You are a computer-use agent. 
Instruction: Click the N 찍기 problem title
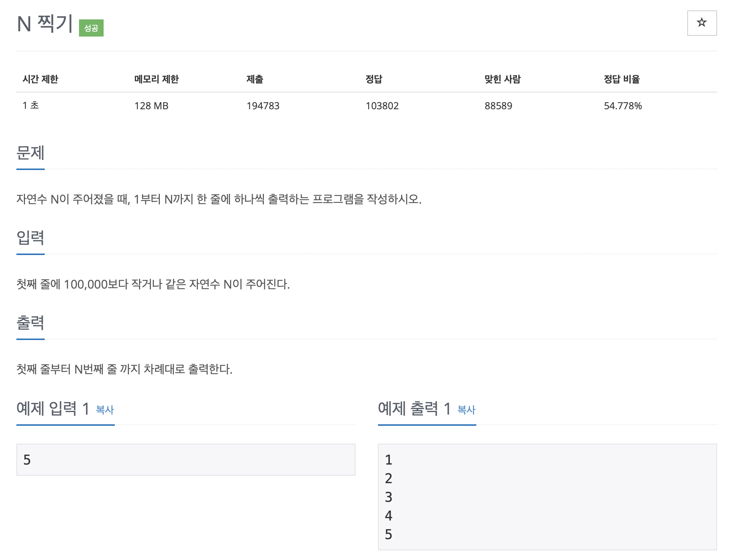click(x=45, y=24)
